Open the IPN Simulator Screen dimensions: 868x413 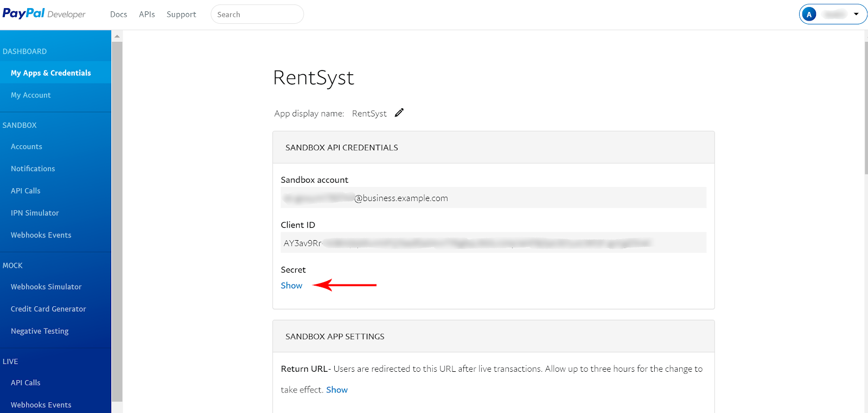tap(35, 213)
